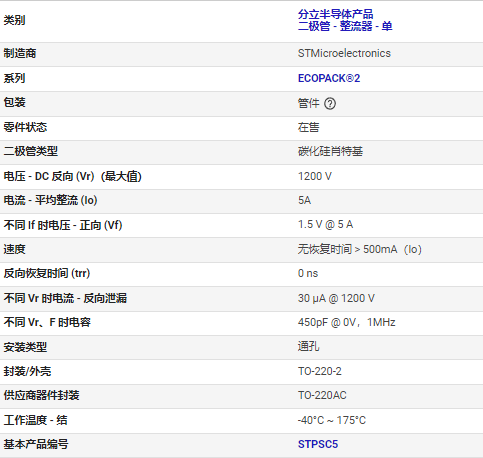Click the 碳化硅肖特基 diode type value

tap(330, 151)
